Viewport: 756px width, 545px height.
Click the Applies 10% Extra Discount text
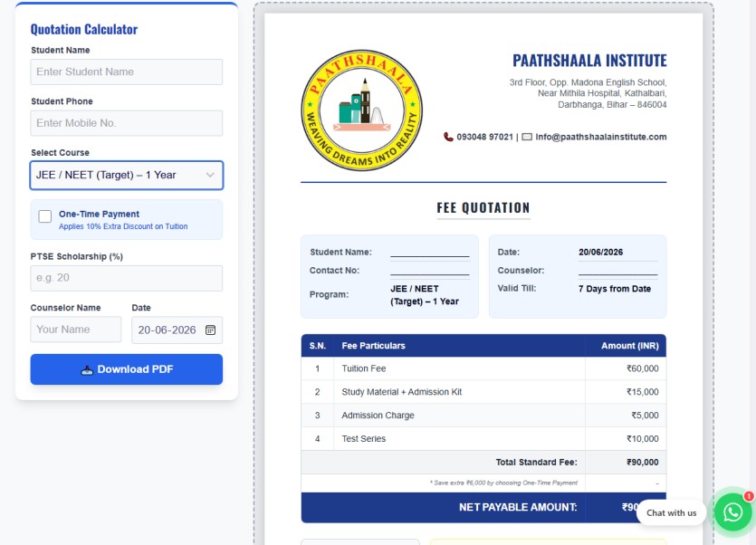click(x=123, y=226)
